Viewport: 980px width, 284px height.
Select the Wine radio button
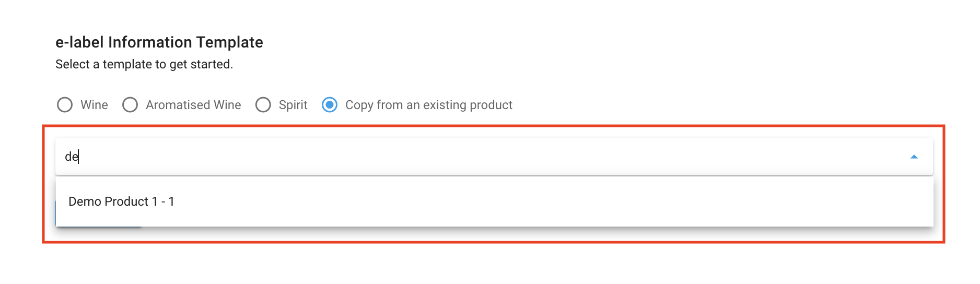tap(65, 105)
